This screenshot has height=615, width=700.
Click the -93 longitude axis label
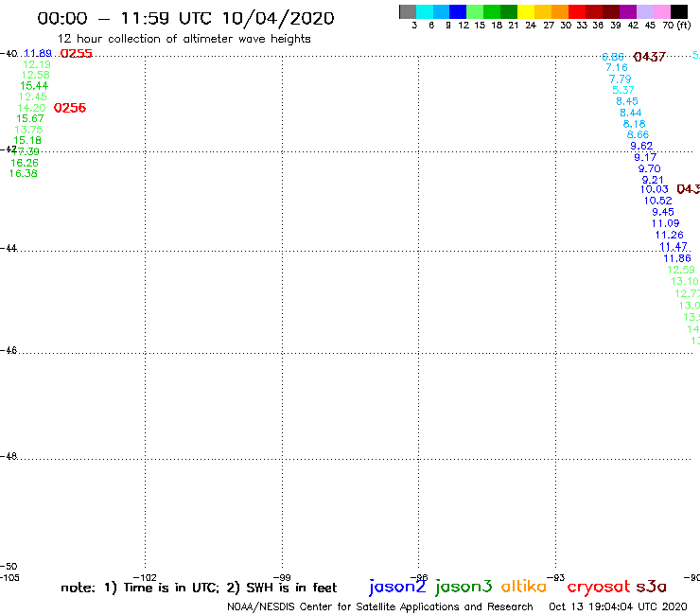pyautogui.click(x=556, y=577)
